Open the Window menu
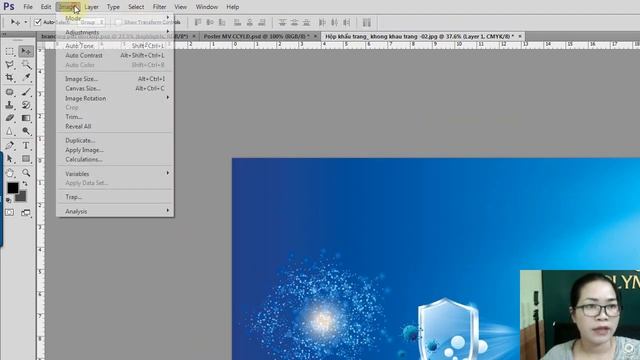640x360 pixels. click(x=207, y=7)
